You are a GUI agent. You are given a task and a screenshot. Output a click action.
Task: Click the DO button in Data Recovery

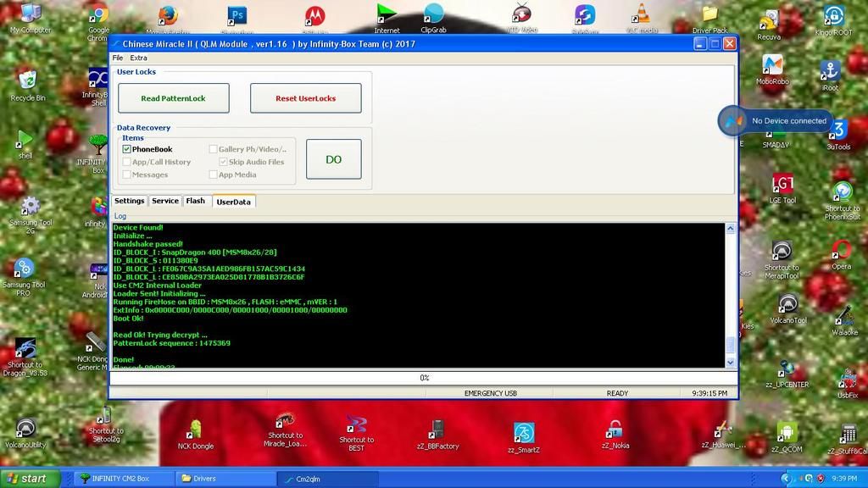(x=333, y=159)
